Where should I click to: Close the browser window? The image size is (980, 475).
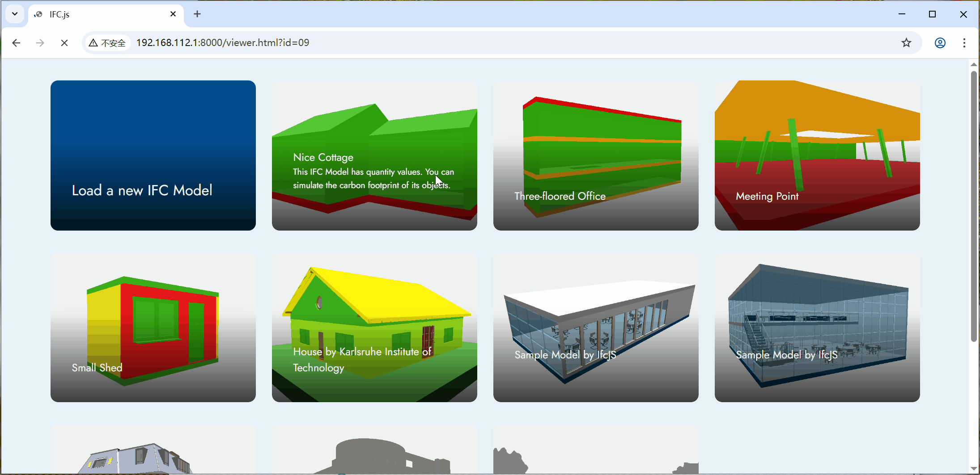click(x=963, y=14)
